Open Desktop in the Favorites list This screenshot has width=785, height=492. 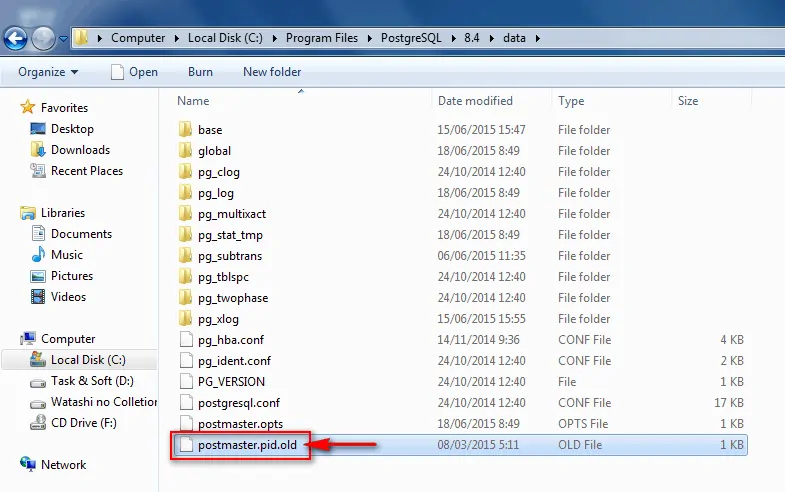[72, 129]
